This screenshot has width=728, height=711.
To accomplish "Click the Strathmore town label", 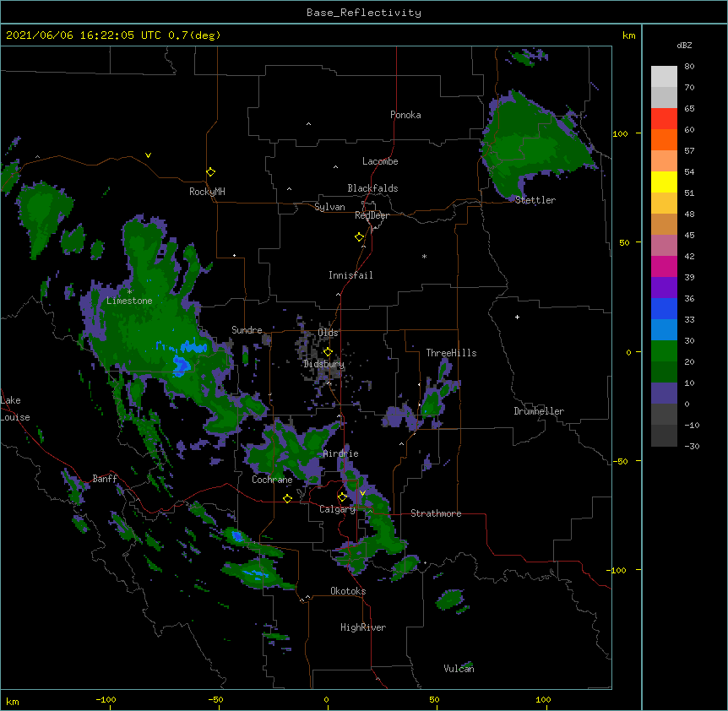I will (436, 513).
